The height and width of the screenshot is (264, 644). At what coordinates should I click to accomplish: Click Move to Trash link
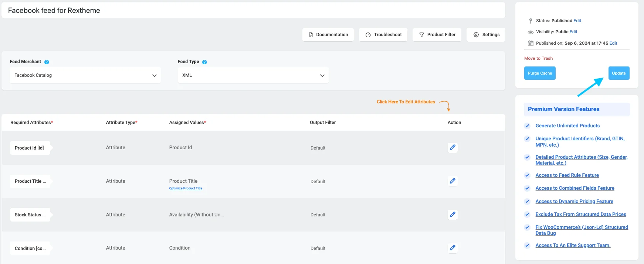click(538, 58)
